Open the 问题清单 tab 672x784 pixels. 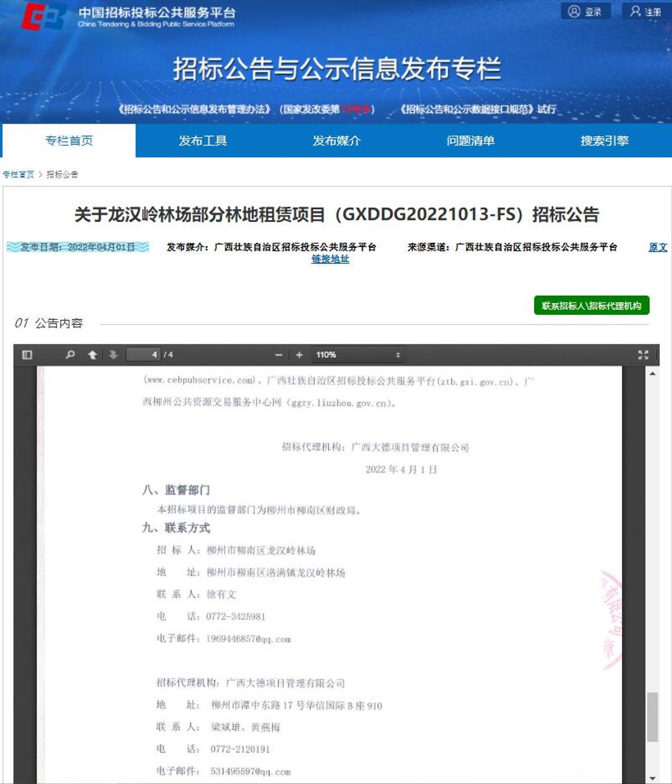tap(470, 141)
